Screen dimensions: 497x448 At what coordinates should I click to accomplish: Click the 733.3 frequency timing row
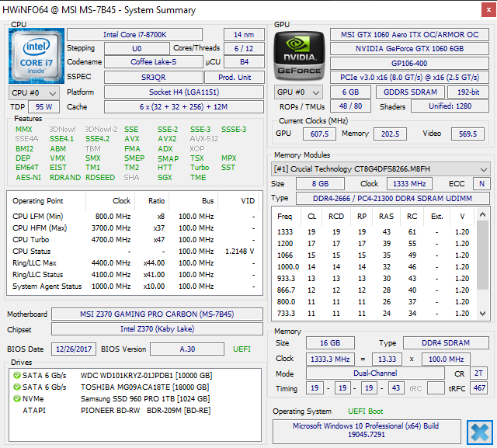(374, 314)
